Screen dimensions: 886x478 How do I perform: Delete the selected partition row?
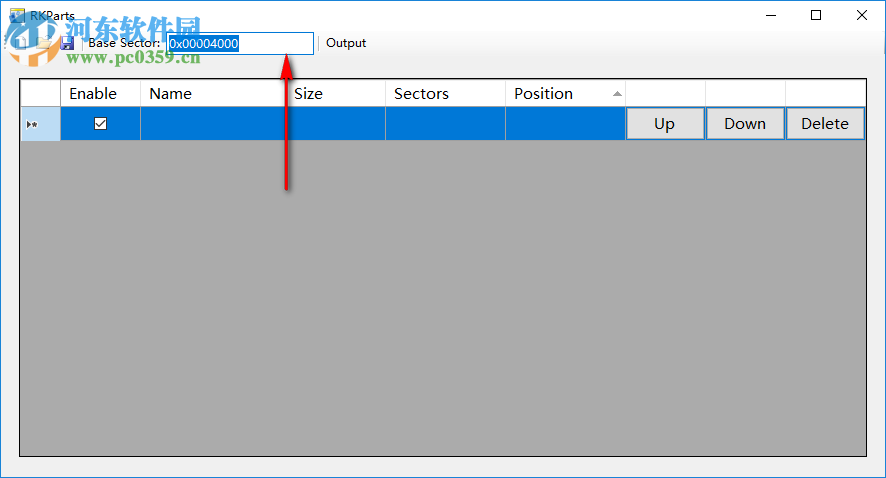click(825, 124)
